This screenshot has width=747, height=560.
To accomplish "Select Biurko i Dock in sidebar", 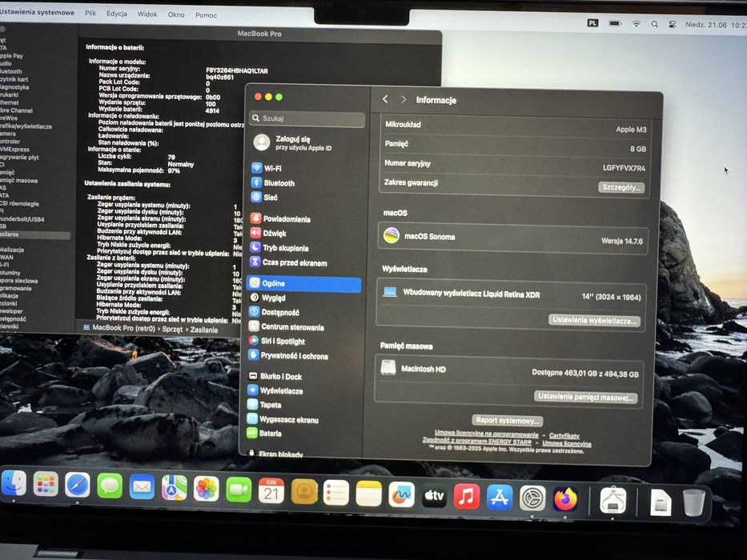I will [303, 376].
